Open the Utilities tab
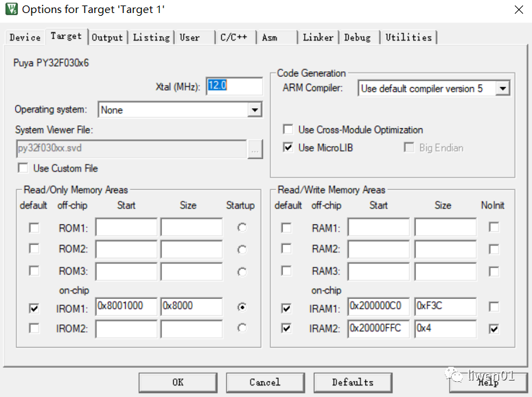The height and width of the screenshot is (397, 532). click(409, 38)
